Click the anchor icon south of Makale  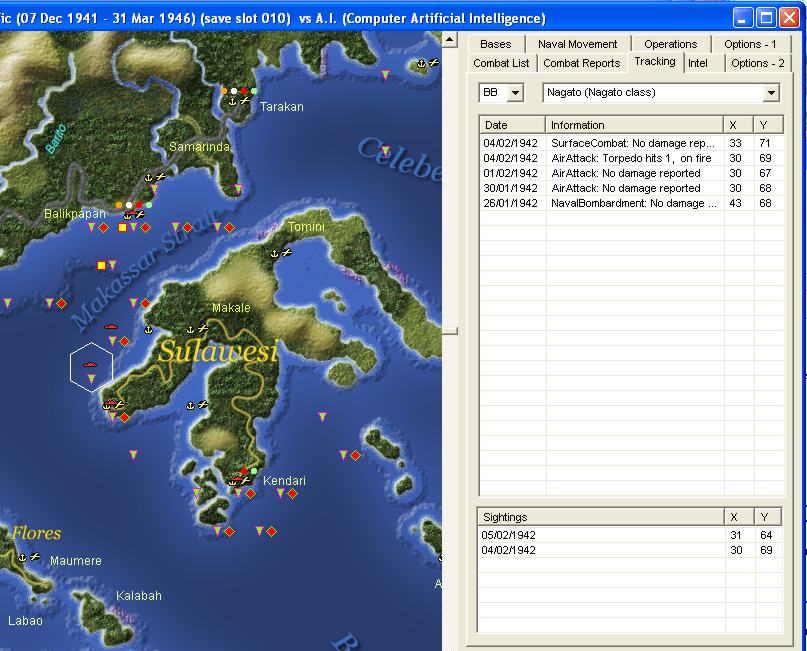click(190, 404)
